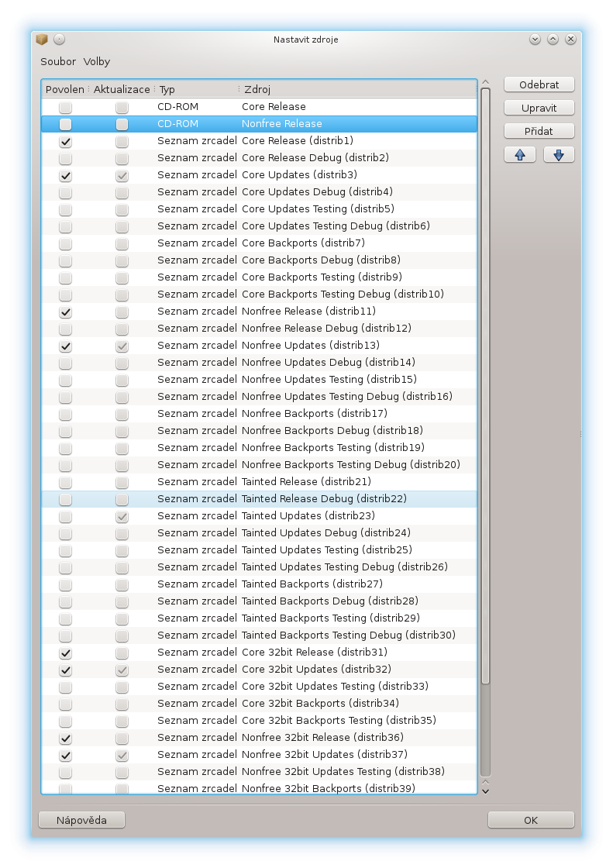
Task: Toggle Aktualizace for Core 32bit Updates (distrib32)
Action: point(122,670)
